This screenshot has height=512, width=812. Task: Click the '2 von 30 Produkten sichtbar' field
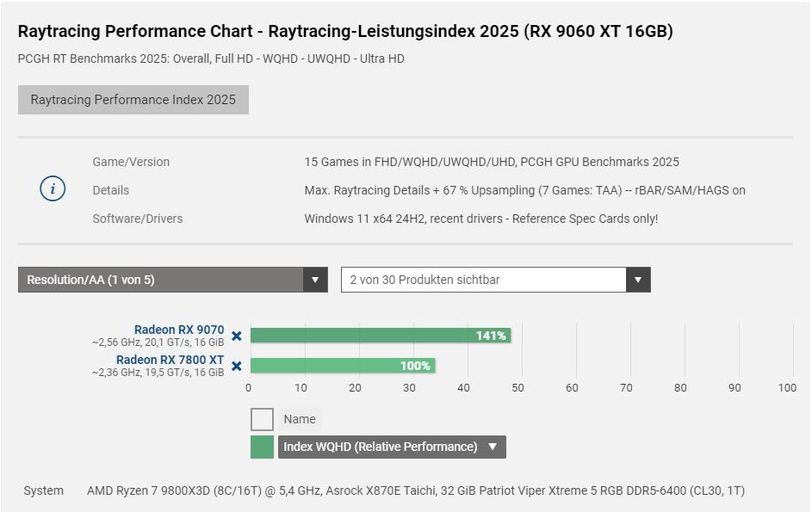(484, 280)
